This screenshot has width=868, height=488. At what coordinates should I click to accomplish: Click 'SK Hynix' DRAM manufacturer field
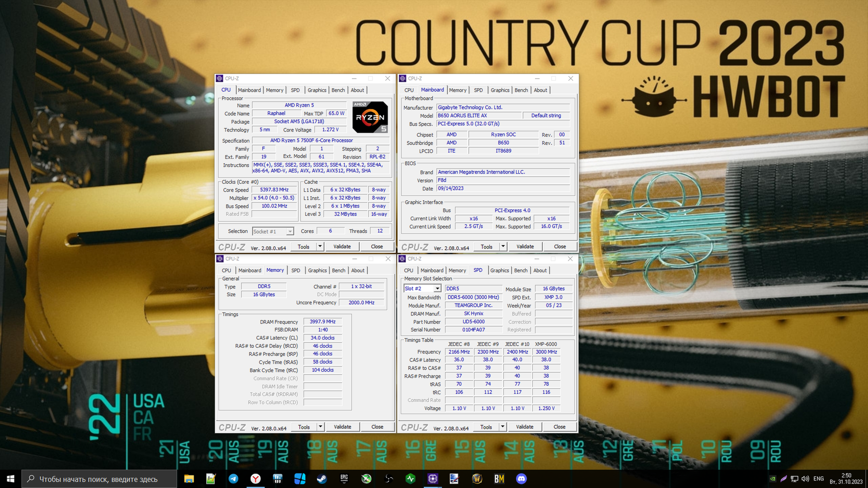pos(473,314)
